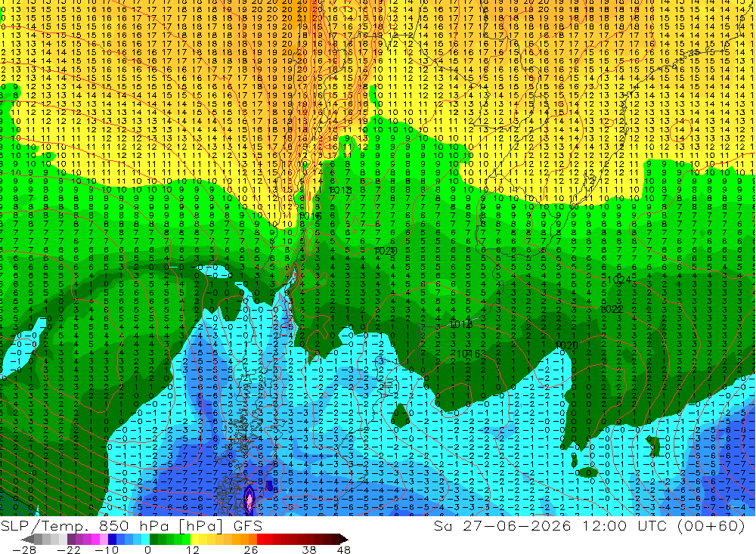This screenshot has width=756, height=554.
Task: Click the -22 legend value
Action: [69, 550]
